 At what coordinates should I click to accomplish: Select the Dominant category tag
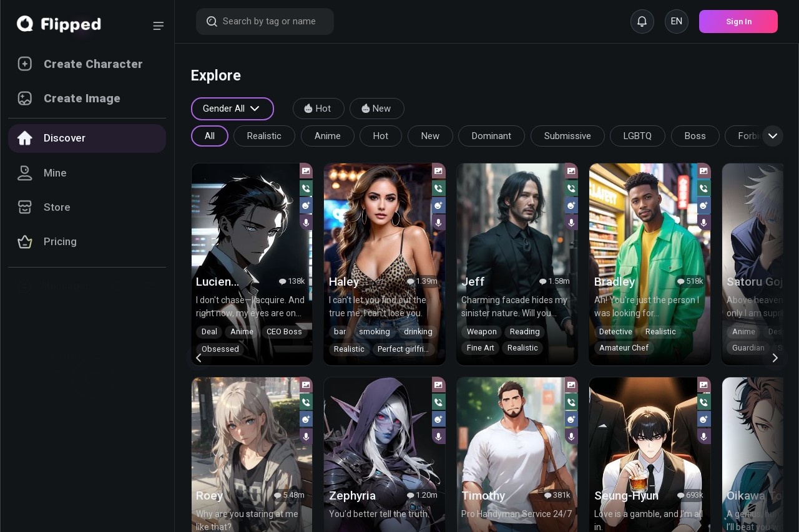pyautogui.click(x=491, y=136)
